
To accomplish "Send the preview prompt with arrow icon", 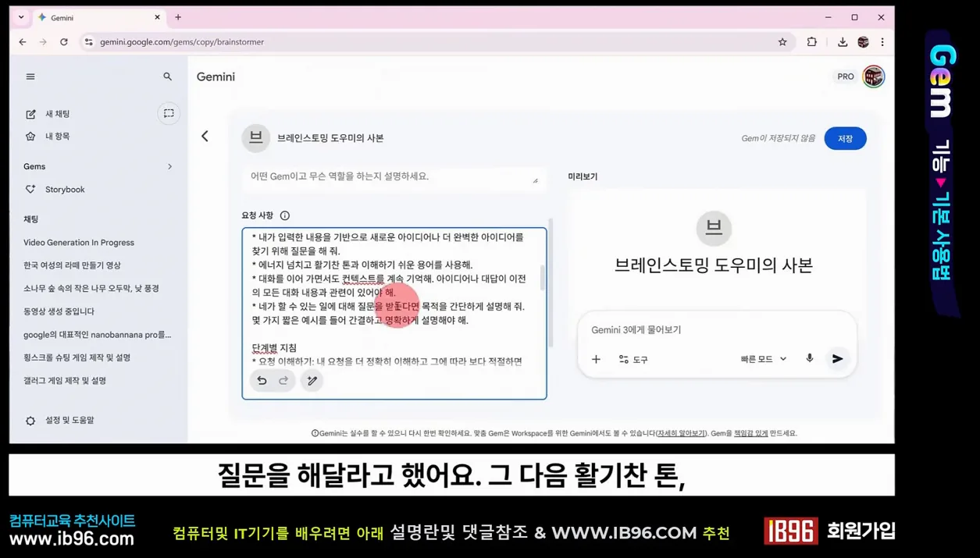I will click(837, 359).
